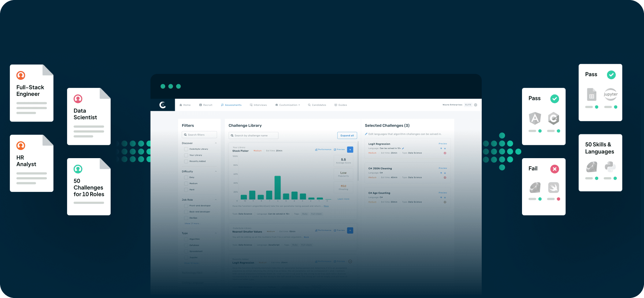Preview the C# Age Counting challenge

[x=443, y=193]
